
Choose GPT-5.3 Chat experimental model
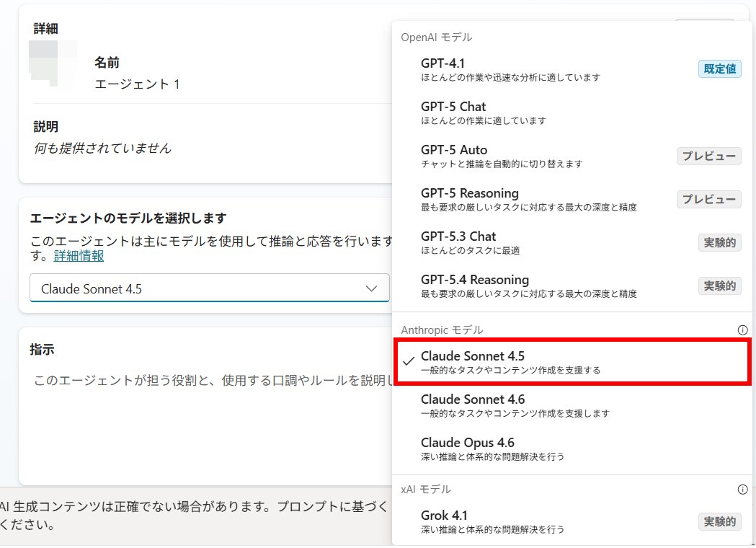click(572, 243)
